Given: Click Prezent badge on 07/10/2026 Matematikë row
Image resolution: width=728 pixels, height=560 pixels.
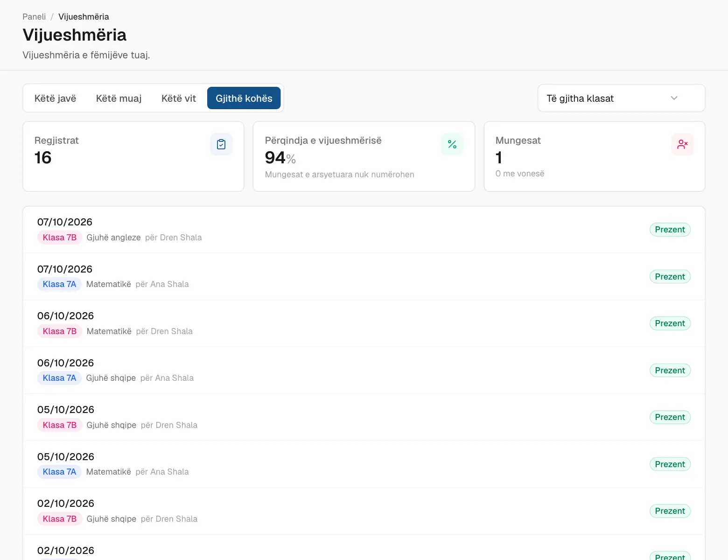Looking at the screenshot, I should [x=670, y=277].
